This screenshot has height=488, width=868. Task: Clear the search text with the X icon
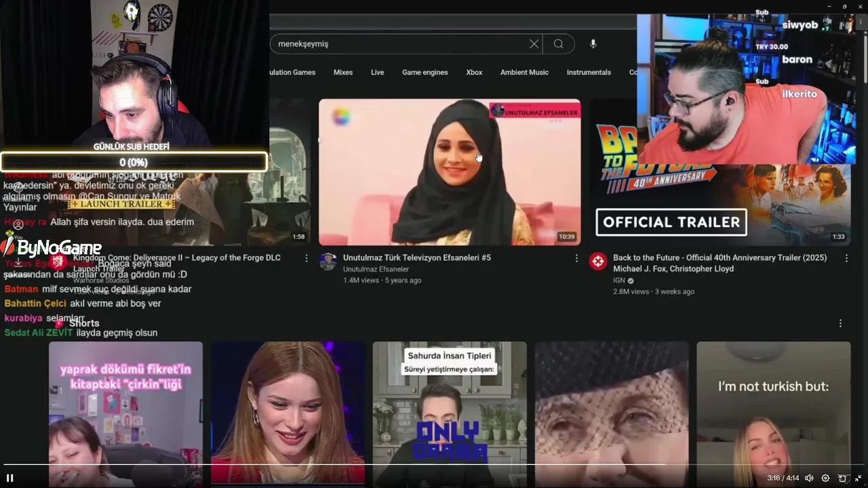(x=534, y=44)
